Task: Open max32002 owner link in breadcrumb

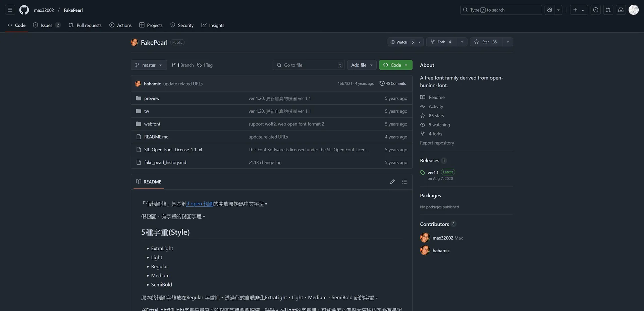Action: click(44, 10)
